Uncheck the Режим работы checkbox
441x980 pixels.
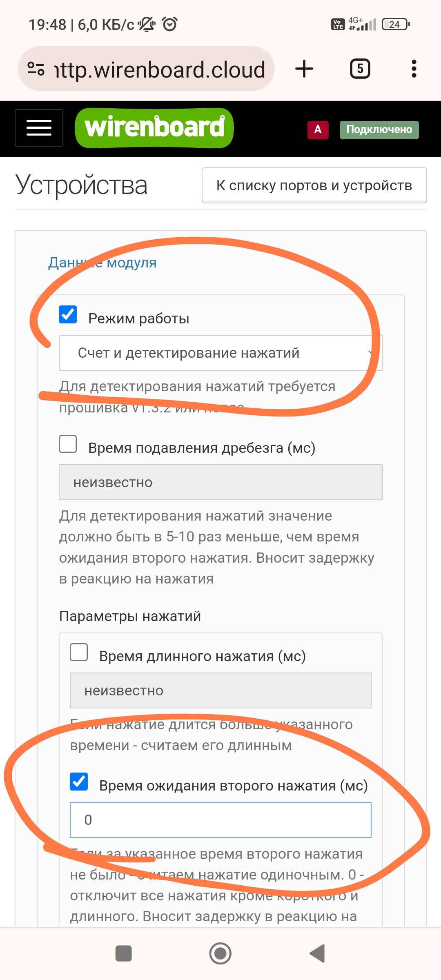68,314
